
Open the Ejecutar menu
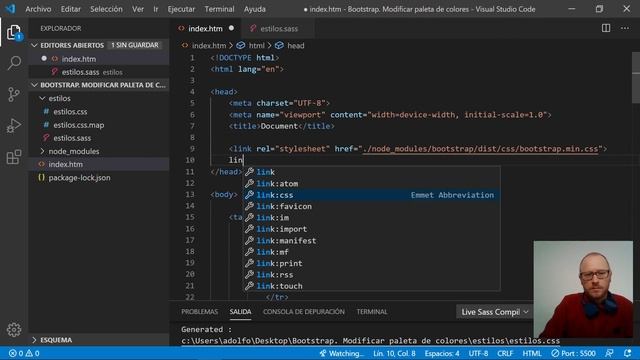(181, 9)
